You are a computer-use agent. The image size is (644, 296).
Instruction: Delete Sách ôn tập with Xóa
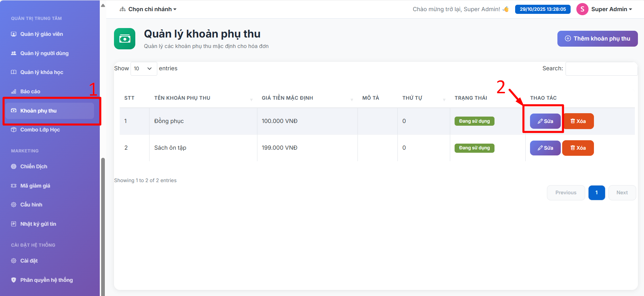pos(578,148)
